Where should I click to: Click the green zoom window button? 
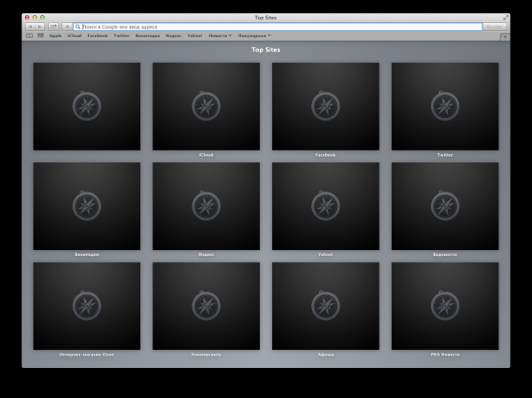[42, 18]
